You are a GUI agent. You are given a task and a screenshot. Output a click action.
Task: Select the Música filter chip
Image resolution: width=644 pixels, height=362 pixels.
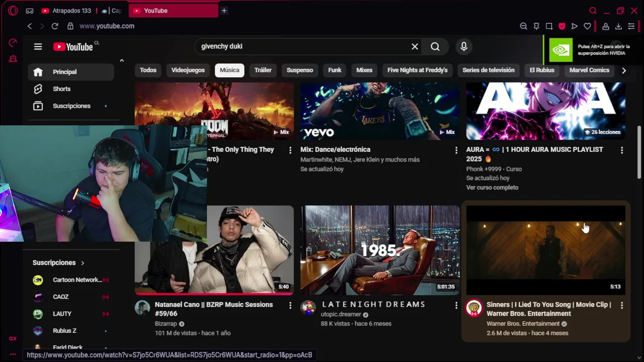pyautogui.click(x=229, y=70)
